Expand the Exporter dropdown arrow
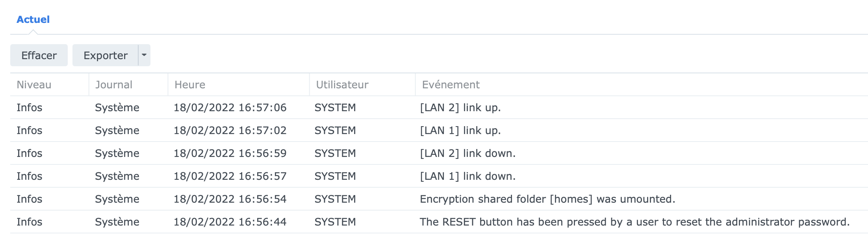Viewport: 868px width, 235px height. [x=144, y=55]
